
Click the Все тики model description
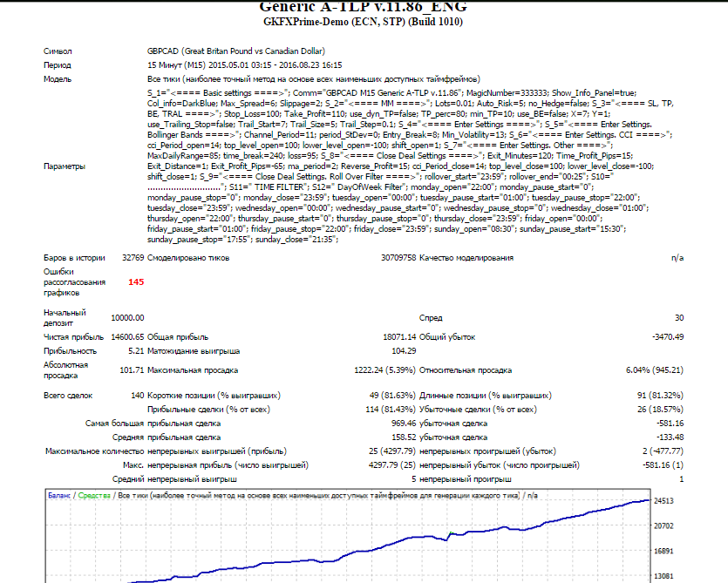314,79
